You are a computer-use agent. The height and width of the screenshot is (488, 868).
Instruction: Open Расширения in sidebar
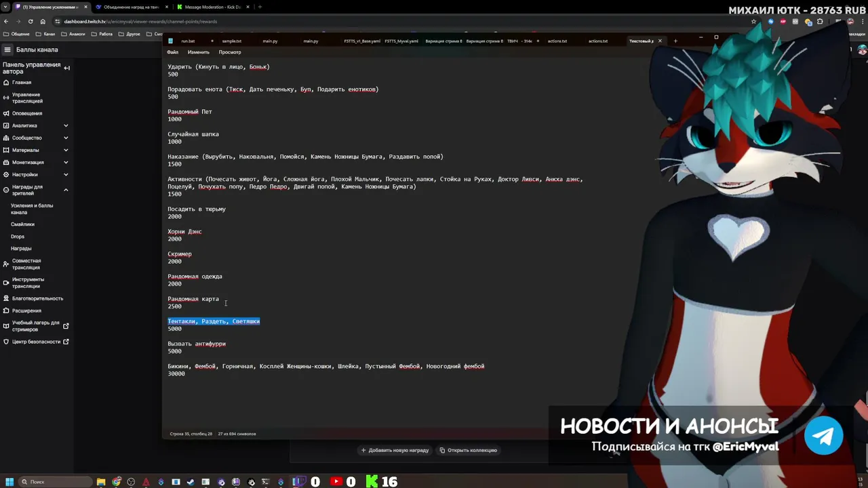tap(26, 310)
